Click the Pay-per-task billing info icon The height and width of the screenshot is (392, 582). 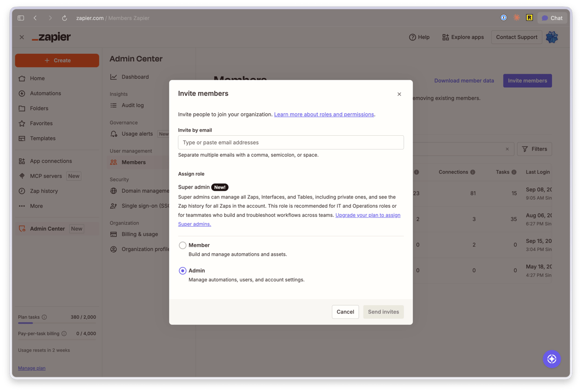click(x=64, y=334)
